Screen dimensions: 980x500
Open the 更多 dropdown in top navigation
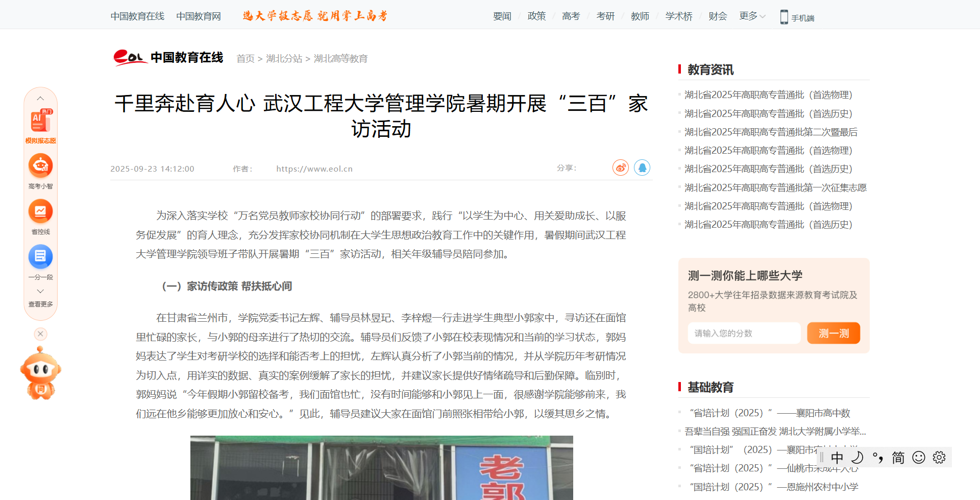(x=752, y=16)
